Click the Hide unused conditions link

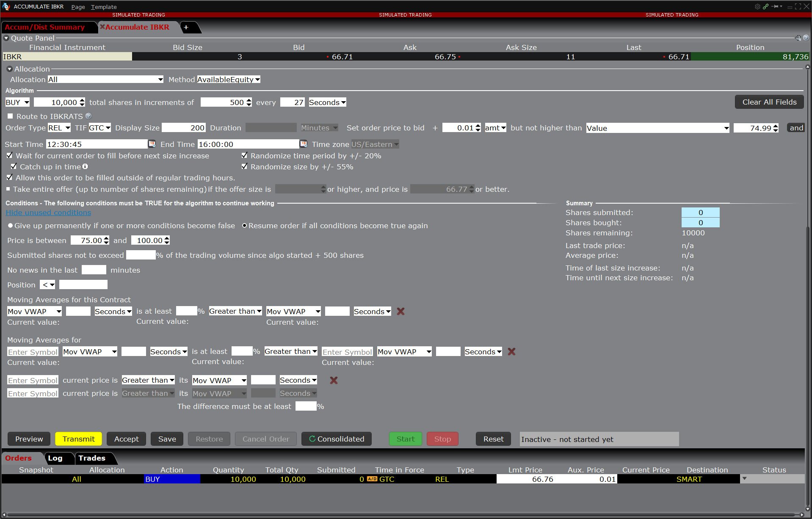point(48,213)
